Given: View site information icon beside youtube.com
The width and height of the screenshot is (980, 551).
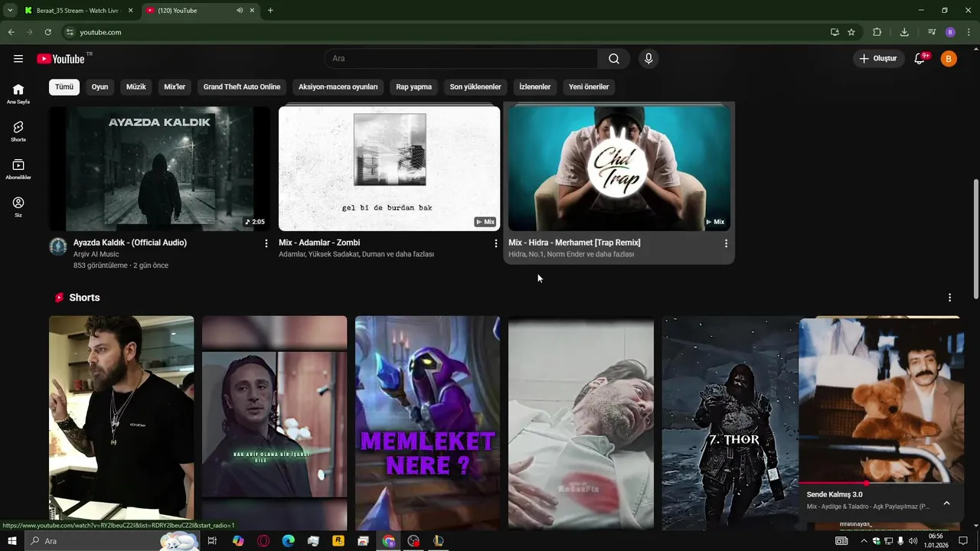Looking at the screenshot, I should [x=70, y=32].
